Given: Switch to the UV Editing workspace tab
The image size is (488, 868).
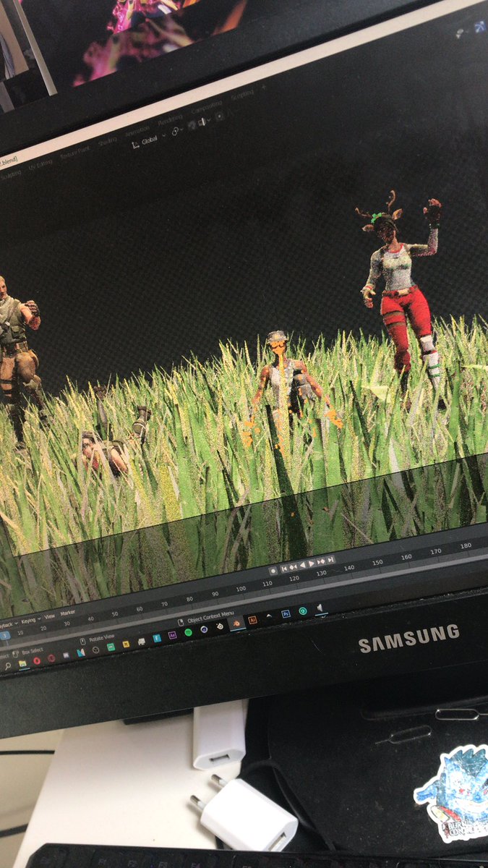Looking at the screenshot, I should 40,164.
